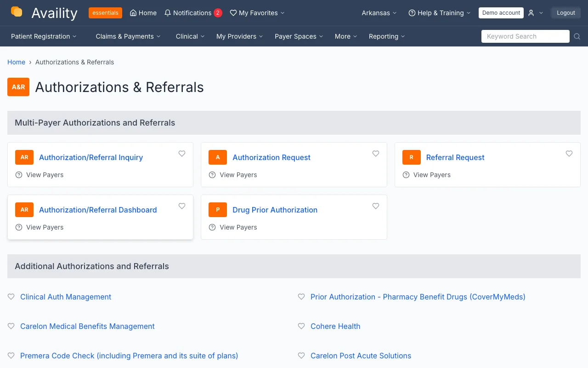Click the Availity logo icon
This screenshot has height=368, width=588.
pos(17,12)
